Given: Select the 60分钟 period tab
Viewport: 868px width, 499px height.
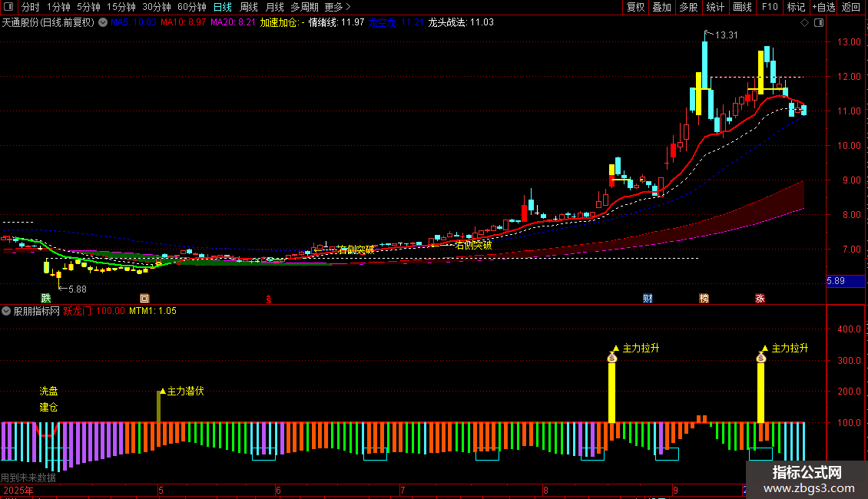Looking at the screenshot, I should [192, 7].
